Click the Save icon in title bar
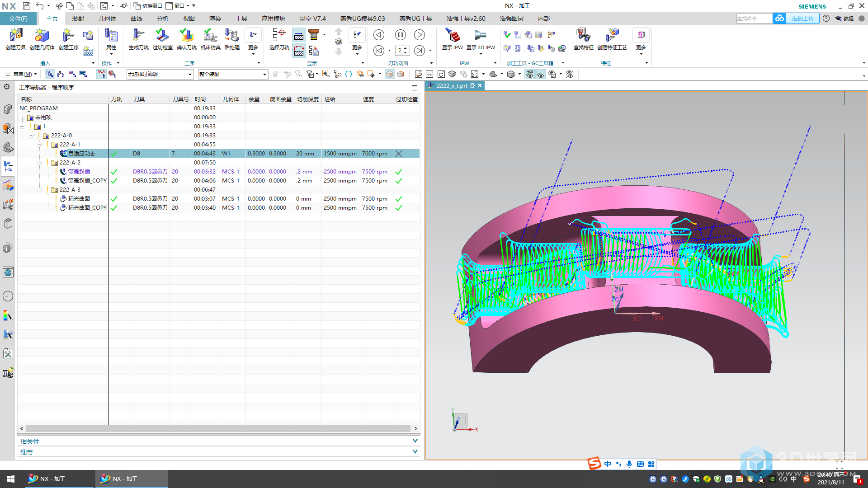Screen dimensions: 868x488 pyautogui.click(x=27, y=6)
